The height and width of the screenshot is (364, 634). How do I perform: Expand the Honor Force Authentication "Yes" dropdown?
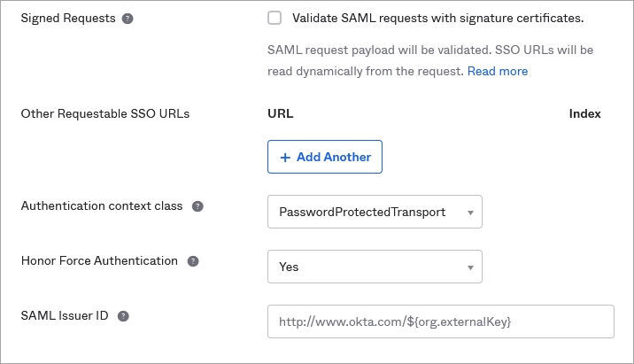pos(375,267)
